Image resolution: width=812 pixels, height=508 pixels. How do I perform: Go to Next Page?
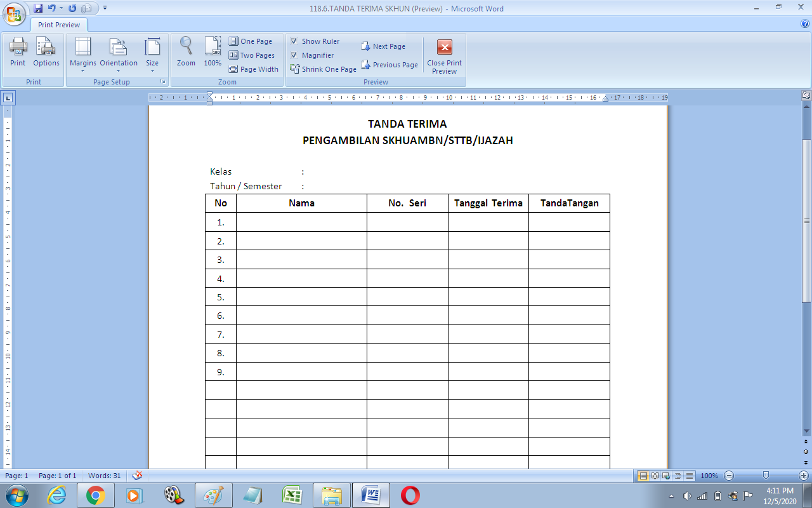[x=383, y=46]
